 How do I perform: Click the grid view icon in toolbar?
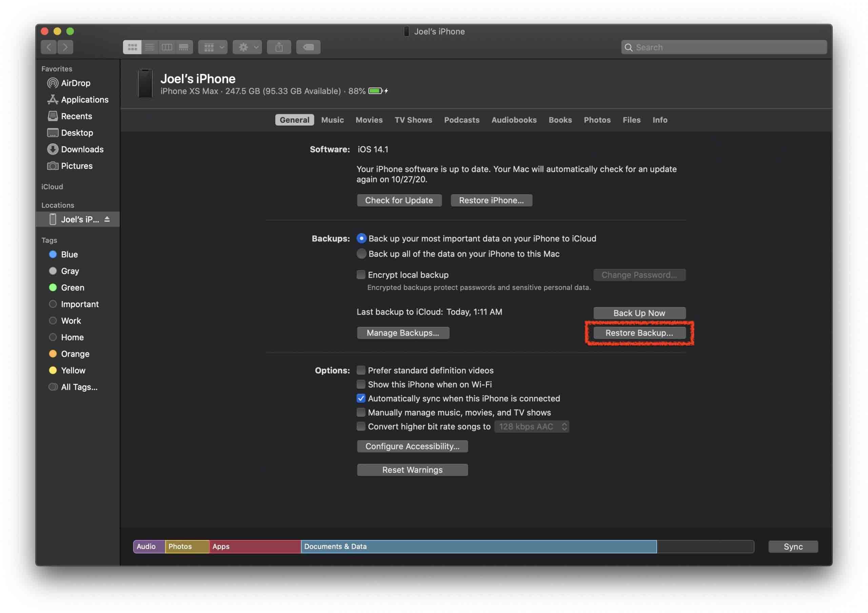132,46
